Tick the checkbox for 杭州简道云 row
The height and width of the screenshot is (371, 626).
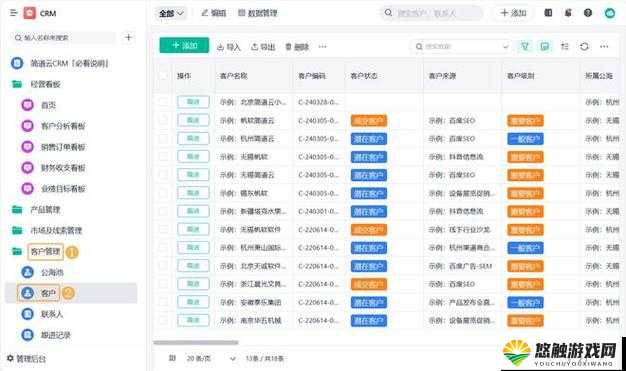pyautogui.click(x=163, y=139)
